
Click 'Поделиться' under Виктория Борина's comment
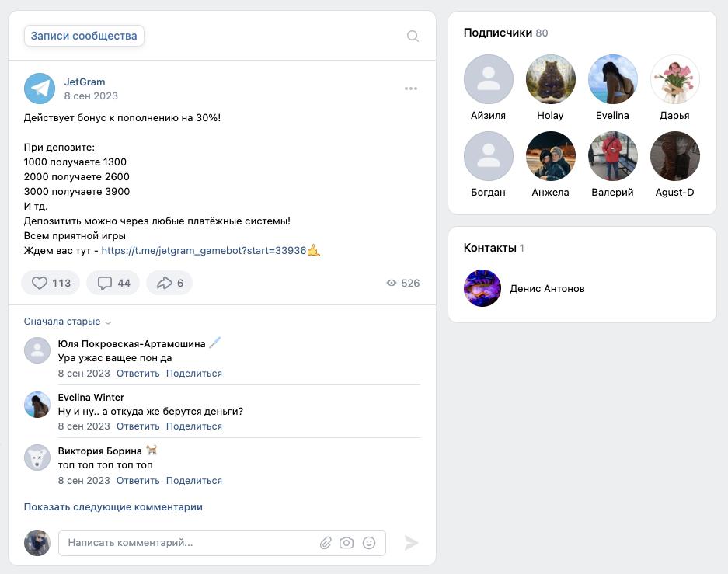(193, 481)
